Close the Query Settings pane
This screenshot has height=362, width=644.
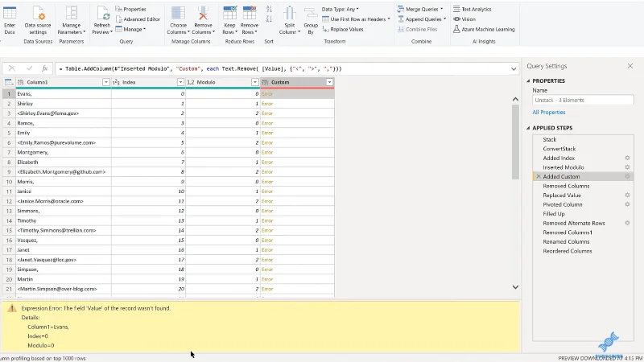coord(630,66)
